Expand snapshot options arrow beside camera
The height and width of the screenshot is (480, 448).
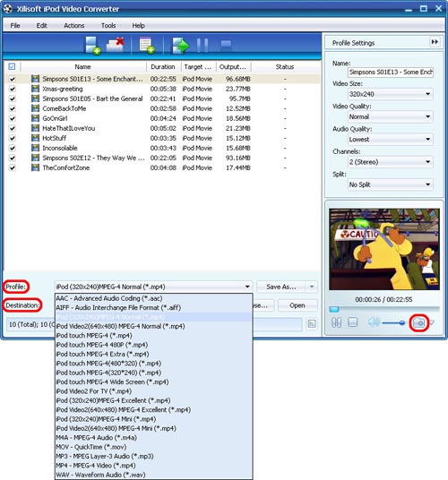coord(432,322)
